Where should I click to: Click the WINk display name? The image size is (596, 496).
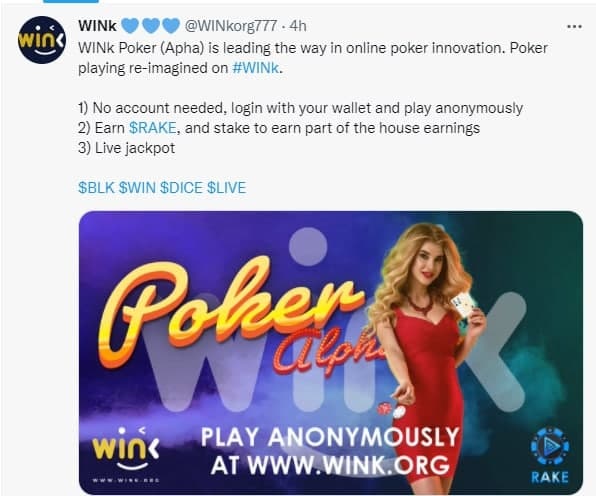click(x=97, y=26)
